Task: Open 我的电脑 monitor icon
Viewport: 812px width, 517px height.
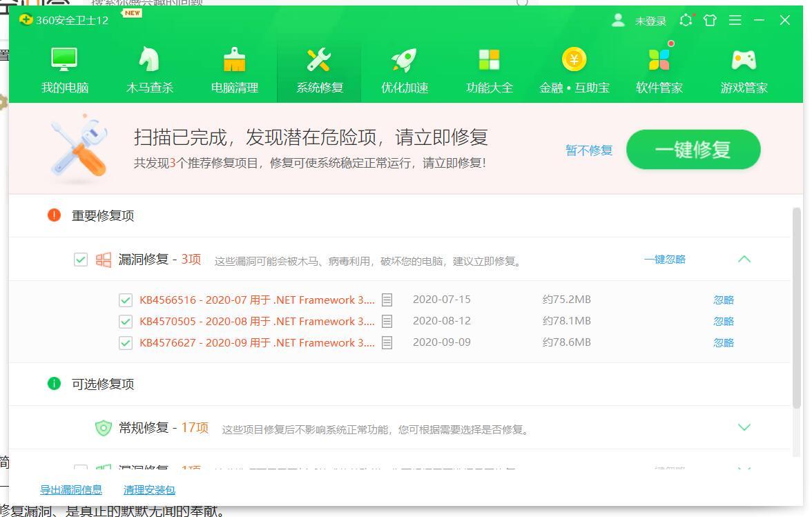Action: click(x=64, y=59)
